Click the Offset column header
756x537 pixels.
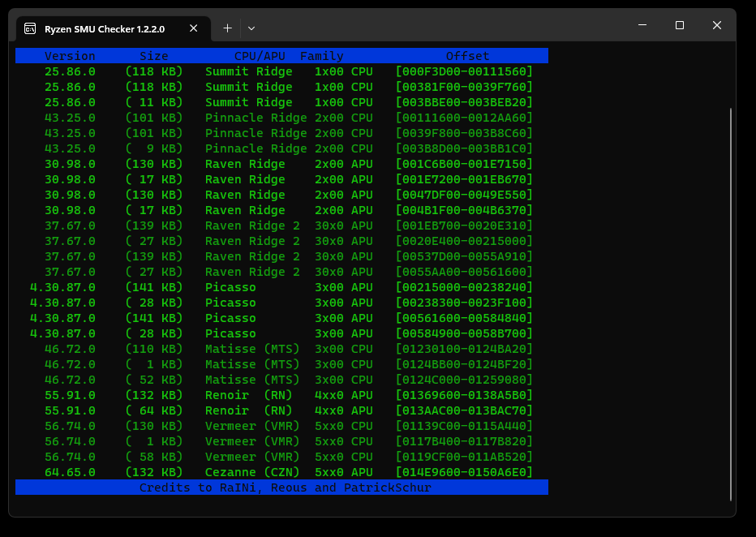click(467, 56)
